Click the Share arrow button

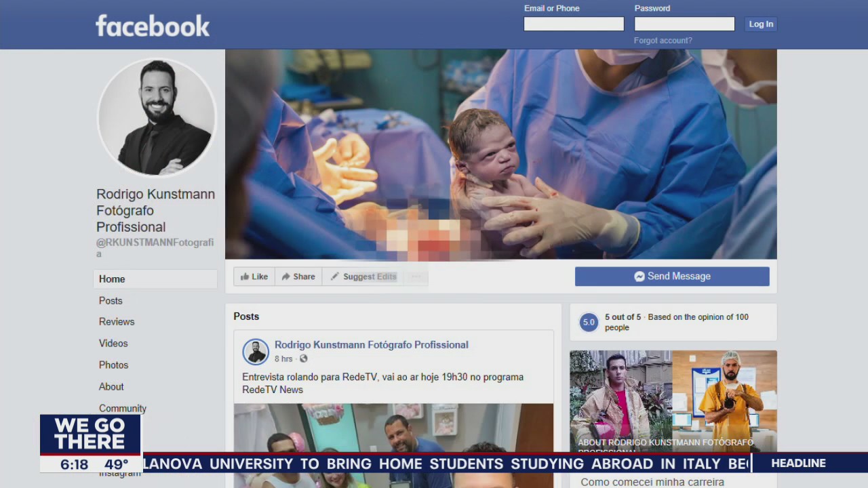point(298,277)
